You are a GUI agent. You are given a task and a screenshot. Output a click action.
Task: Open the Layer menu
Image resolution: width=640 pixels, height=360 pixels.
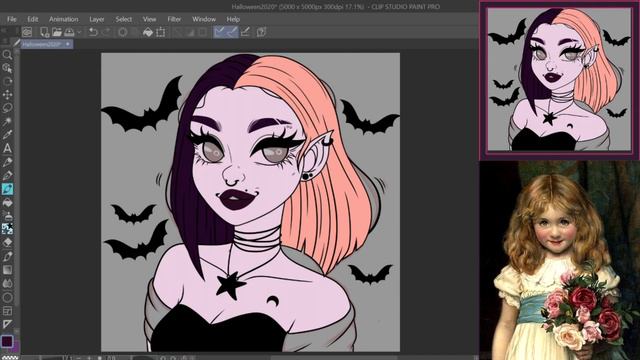(97, 19)
